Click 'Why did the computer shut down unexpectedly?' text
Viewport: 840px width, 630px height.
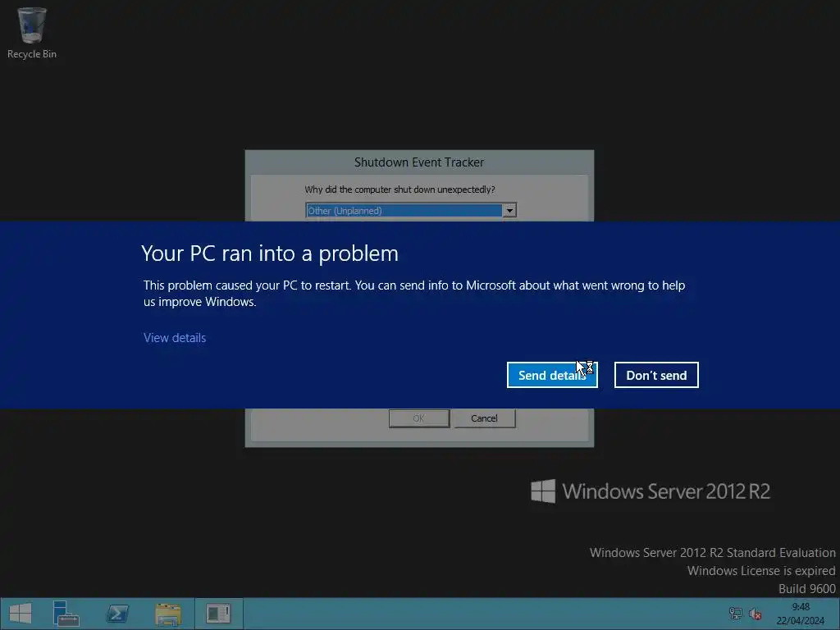[x=399, y=189]
